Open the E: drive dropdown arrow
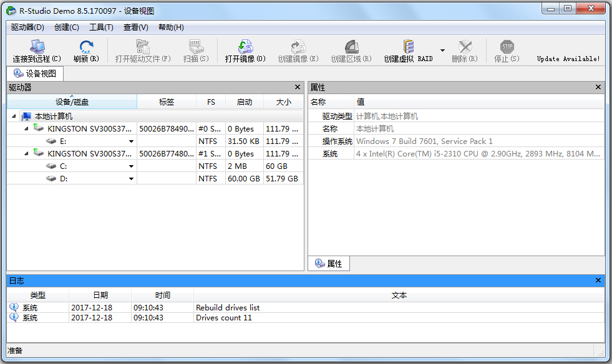 (x=131, y=141)
